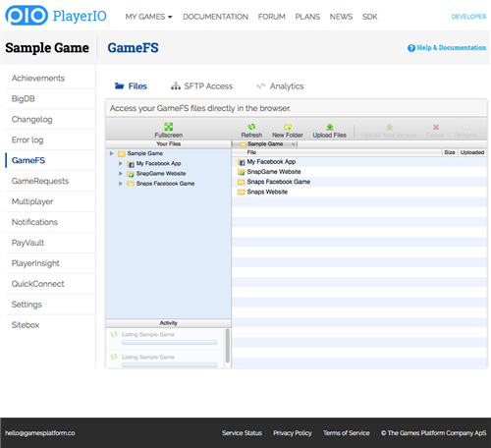Click Snaps Website folder icon in file list
The height and width of the screenshot is (448, 491).
(x=242, y=192)
